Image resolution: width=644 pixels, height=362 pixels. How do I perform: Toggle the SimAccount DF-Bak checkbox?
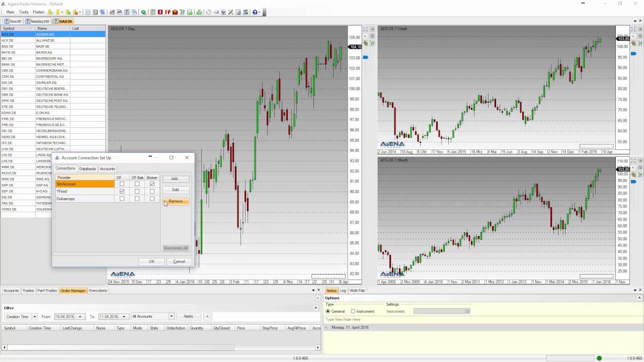137,184
